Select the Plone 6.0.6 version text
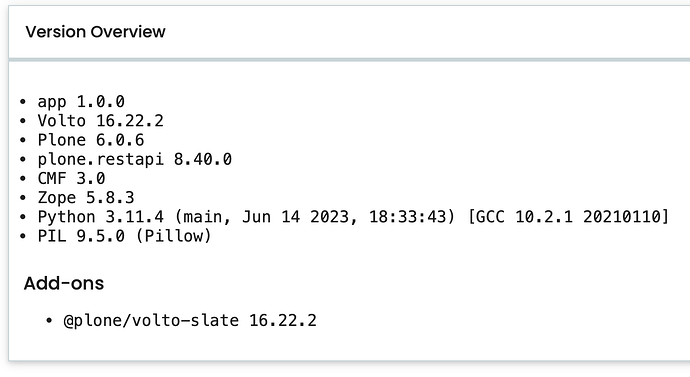Image resolution: width=690 pixels, height=377 pixels. click(x=91, y=140)
